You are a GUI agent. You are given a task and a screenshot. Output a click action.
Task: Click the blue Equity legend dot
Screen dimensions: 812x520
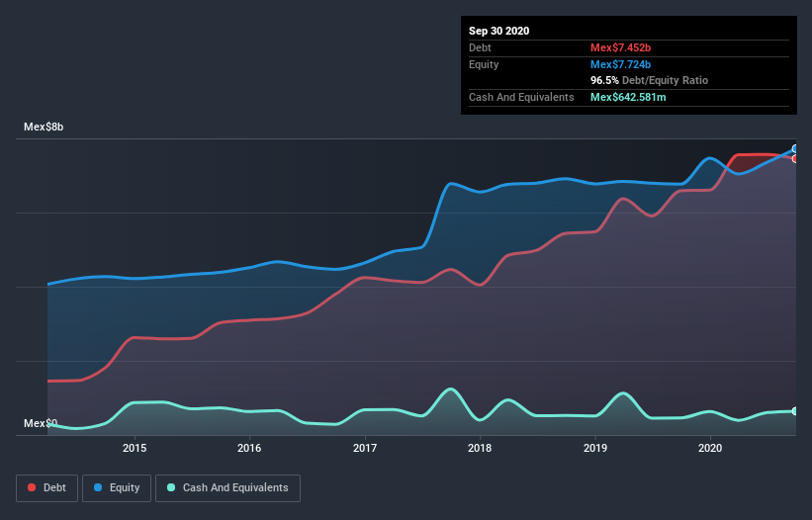click(x=98, y=487)
